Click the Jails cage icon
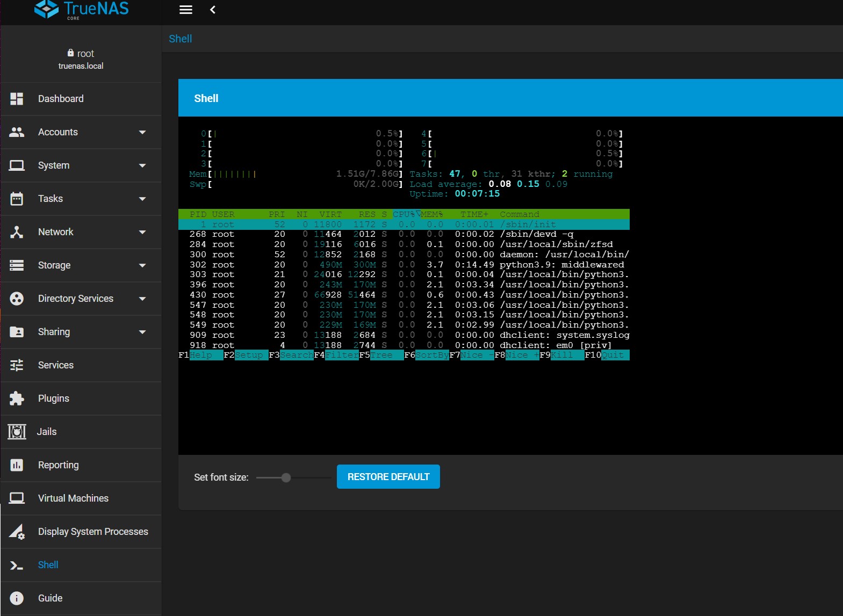Viewport: 843px width, 616px height. point(17,432)
